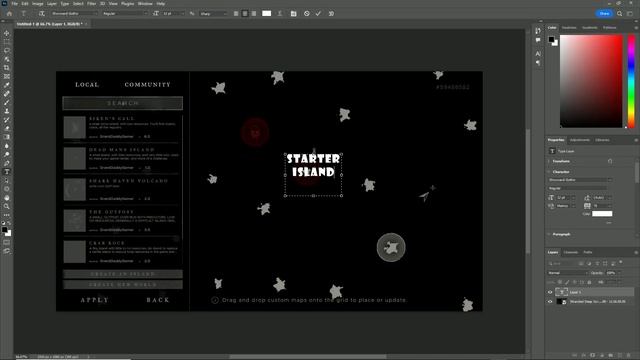
Task: Select the Brush tool
Action: [7, 102]
